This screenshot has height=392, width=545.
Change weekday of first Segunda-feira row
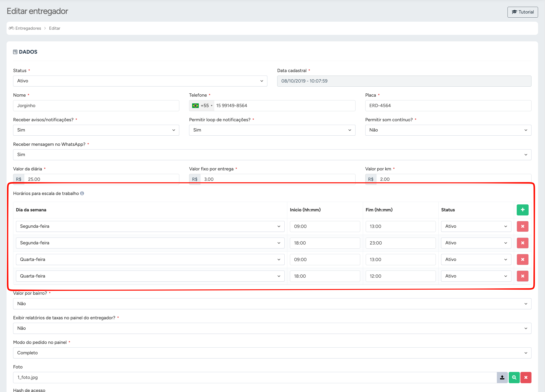pos(150,226)
